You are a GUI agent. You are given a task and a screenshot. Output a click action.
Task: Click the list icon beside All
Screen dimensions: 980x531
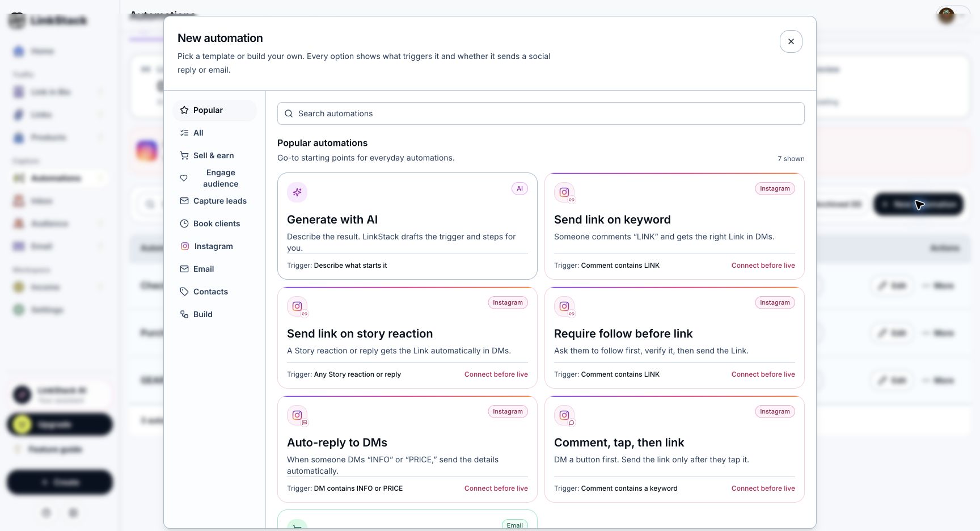[x=184, y=133]
